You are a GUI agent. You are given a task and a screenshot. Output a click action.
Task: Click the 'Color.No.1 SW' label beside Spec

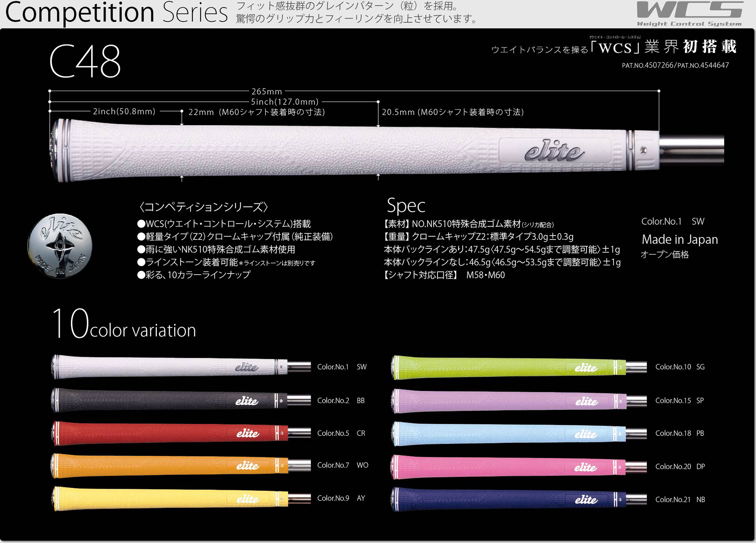coord(673,221)
